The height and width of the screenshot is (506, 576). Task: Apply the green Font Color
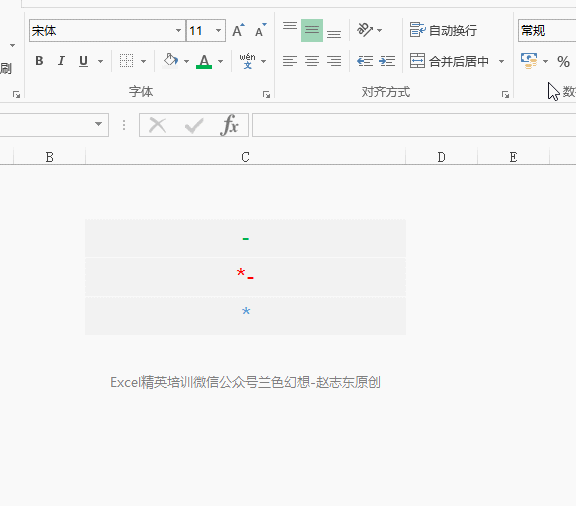(x=204, y=61)
